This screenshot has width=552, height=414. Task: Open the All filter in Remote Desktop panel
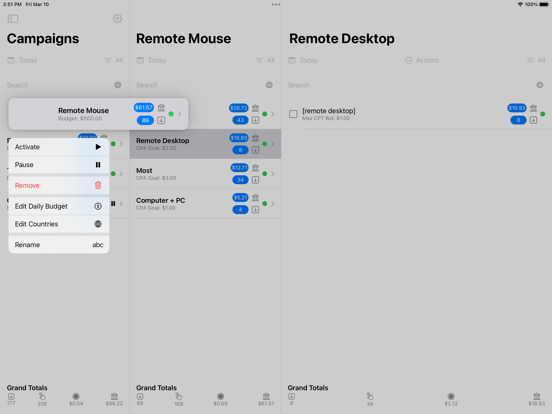[536, 60]
